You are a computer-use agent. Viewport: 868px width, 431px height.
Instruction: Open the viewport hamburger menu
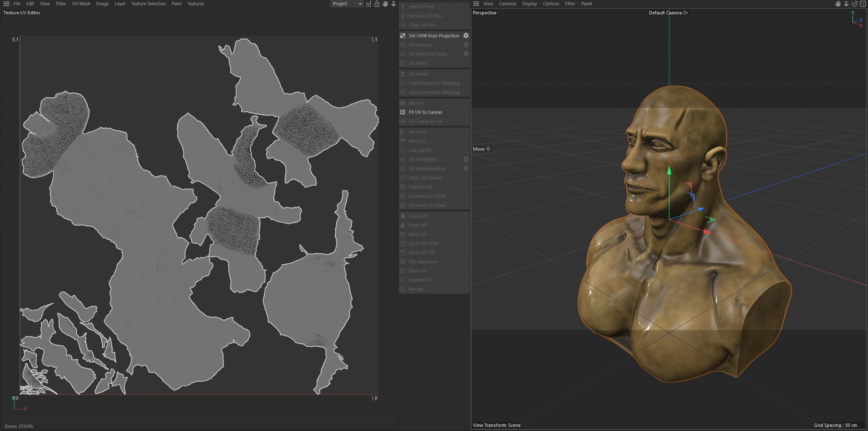point(476,4)
